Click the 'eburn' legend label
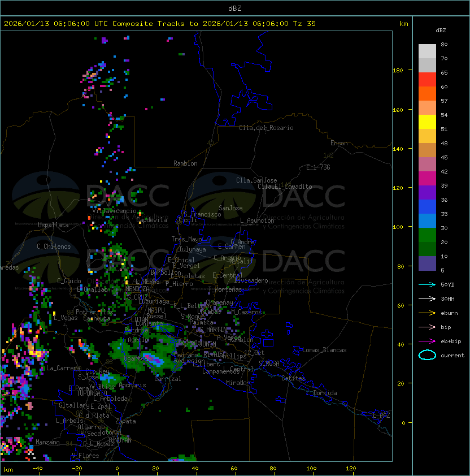This screenshot has height=476, width=470. (449, 313)
